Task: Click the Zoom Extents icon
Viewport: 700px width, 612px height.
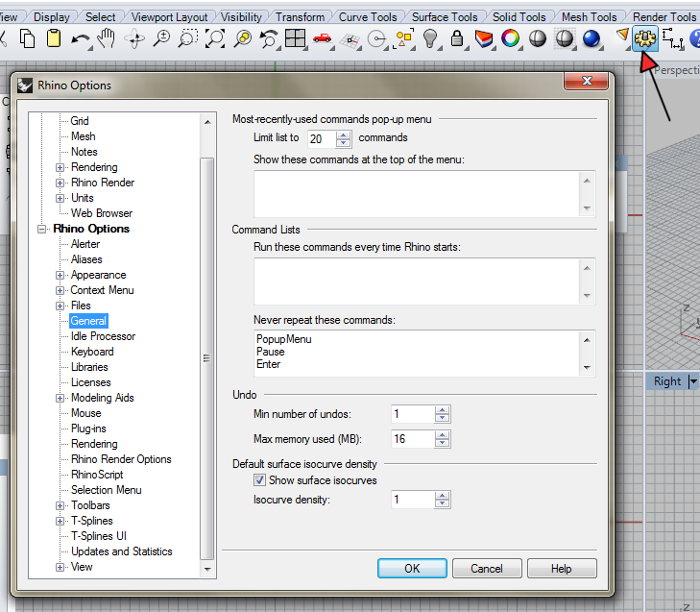Action: pos(215,39)
